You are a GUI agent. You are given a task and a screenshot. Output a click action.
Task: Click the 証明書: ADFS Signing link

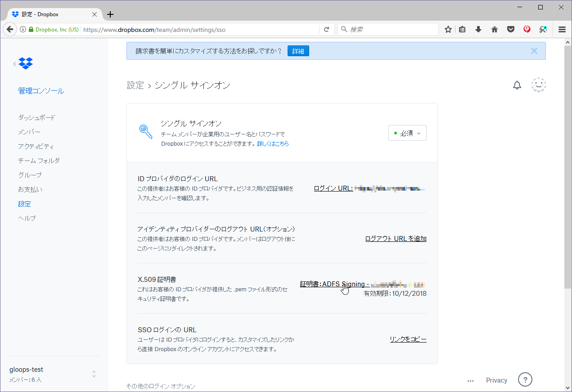334,284
